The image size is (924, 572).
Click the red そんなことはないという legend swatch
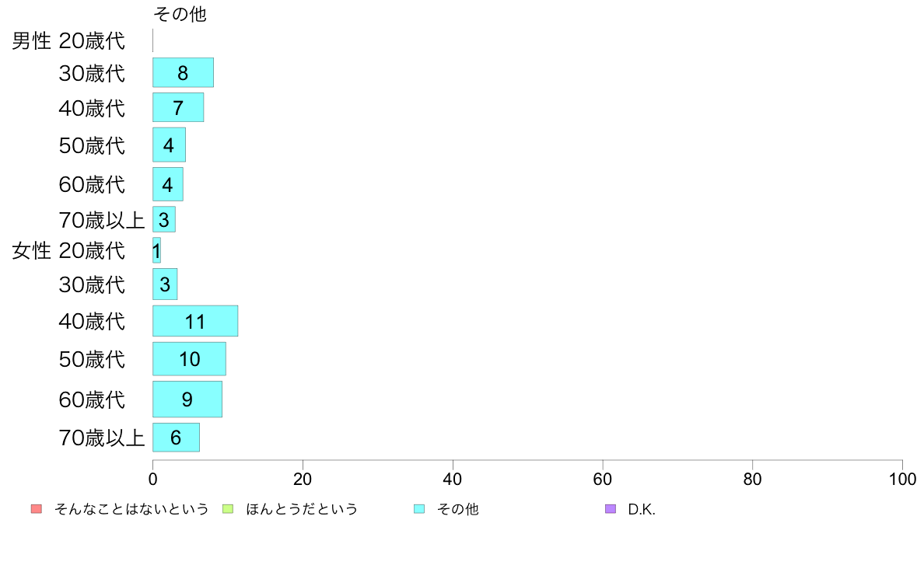coord(37,509)
